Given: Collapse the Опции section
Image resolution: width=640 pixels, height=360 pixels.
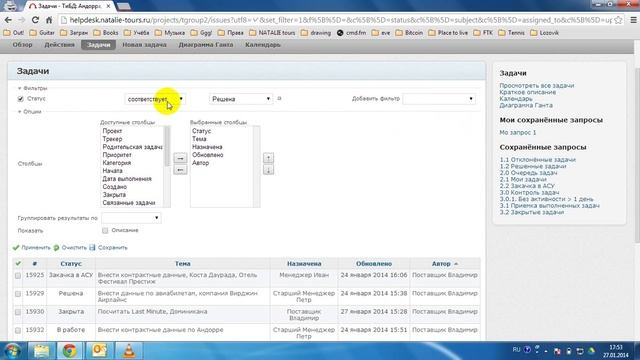Looking at the screenshot, I should pyautogui.click(x=29, y=111).
